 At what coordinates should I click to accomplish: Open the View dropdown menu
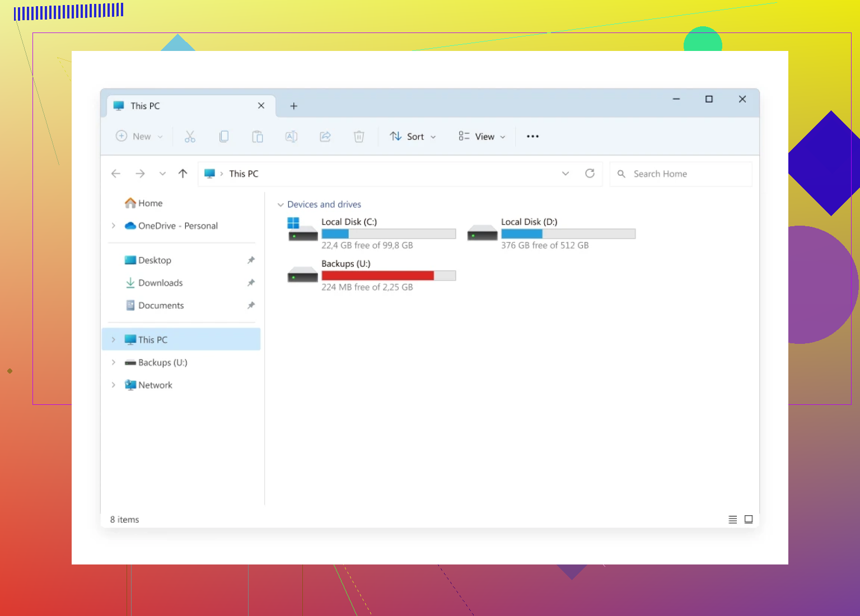pyautogui.click(x=482, y=137)
